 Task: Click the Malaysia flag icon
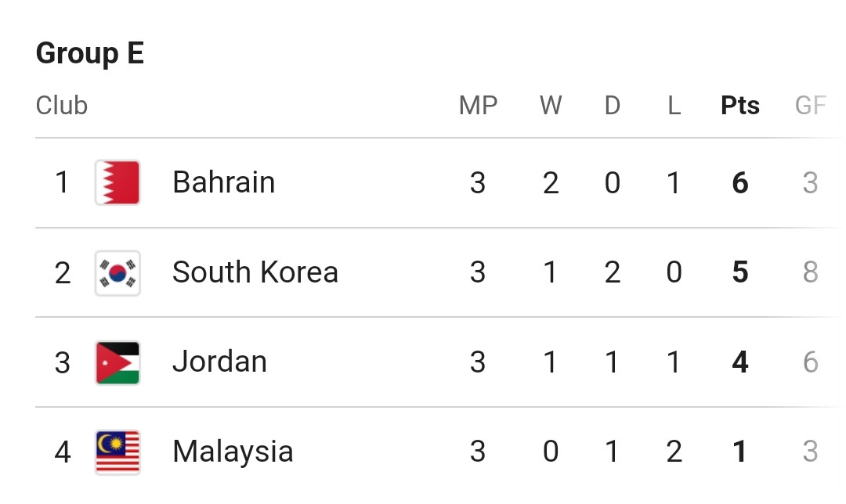[117, 452]
